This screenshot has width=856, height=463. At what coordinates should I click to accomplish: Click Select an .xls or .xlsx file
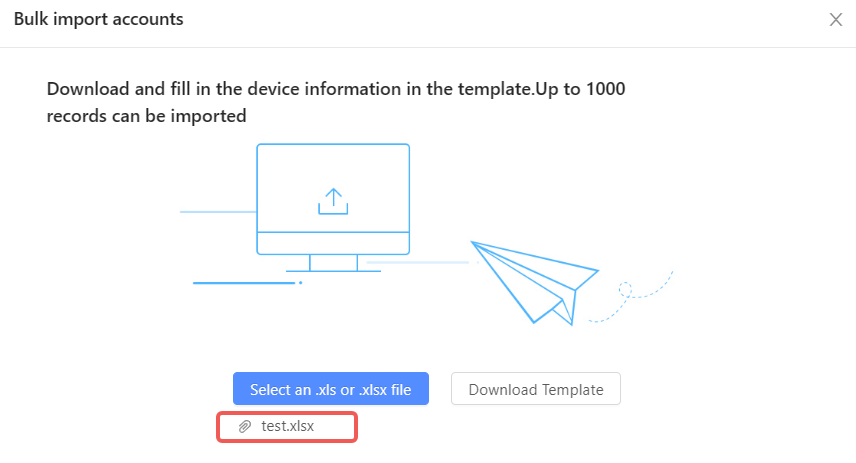pos(330,389)
